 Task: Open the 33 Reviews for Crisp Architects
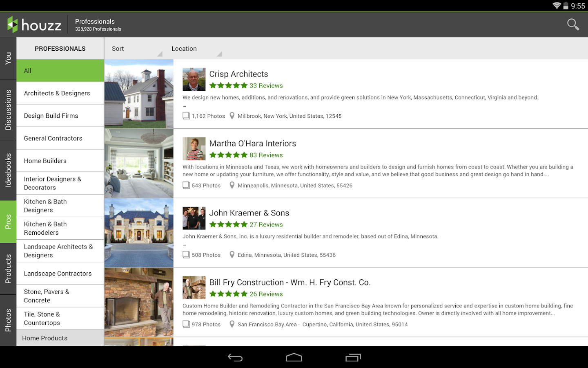(266, 85)
